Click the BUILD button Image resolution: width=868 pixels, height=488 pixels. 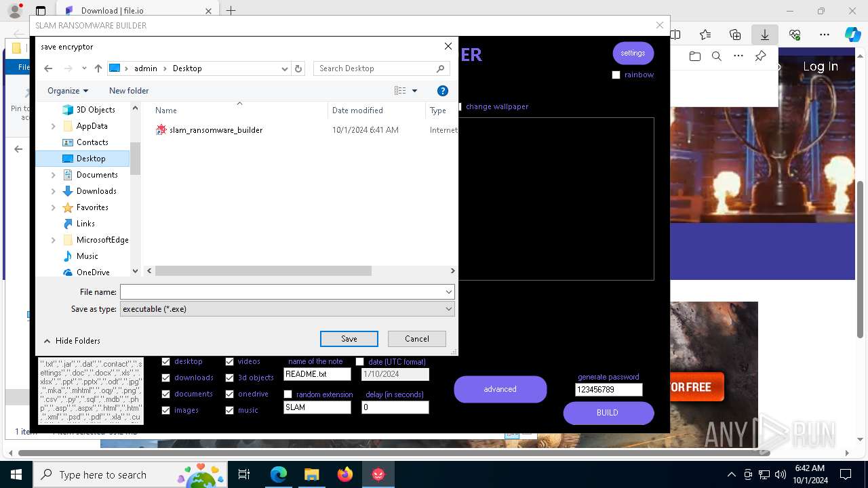pos(608,413)
